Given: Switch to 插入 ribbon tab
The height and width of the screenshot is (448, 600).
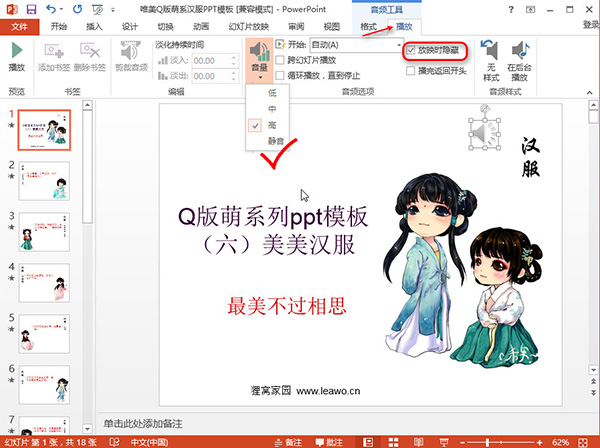Looking at the screenshot, I should point(95,26).
